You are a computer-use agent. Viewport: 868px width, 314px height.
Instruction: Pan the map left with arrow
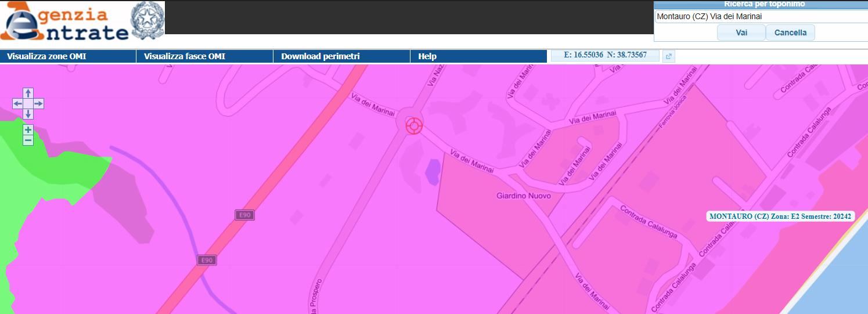point(18,104)
